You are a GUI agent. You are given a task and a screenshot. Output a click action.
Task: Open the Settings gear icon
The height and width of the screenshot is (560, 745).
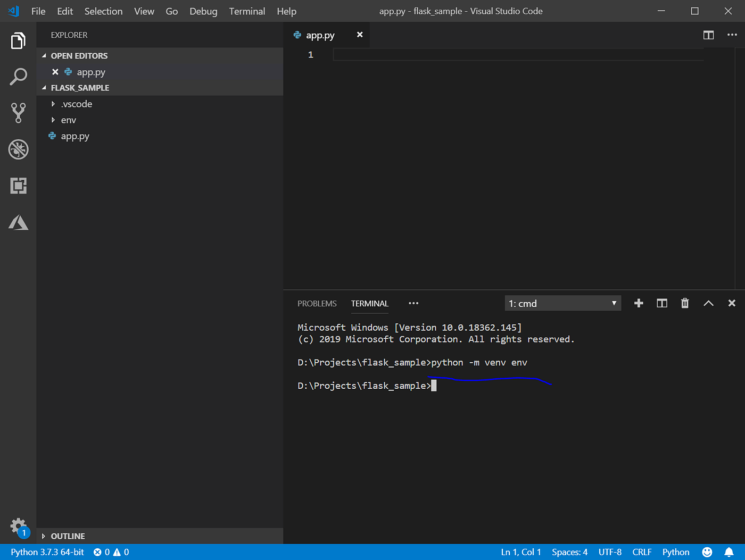pos(18,526)
